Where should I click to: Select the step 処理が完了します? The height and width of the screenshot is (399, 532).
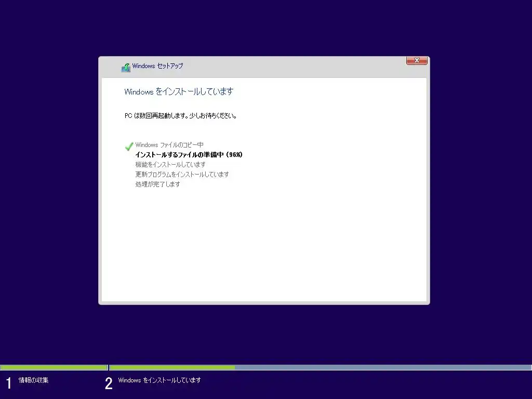(157, 184)
